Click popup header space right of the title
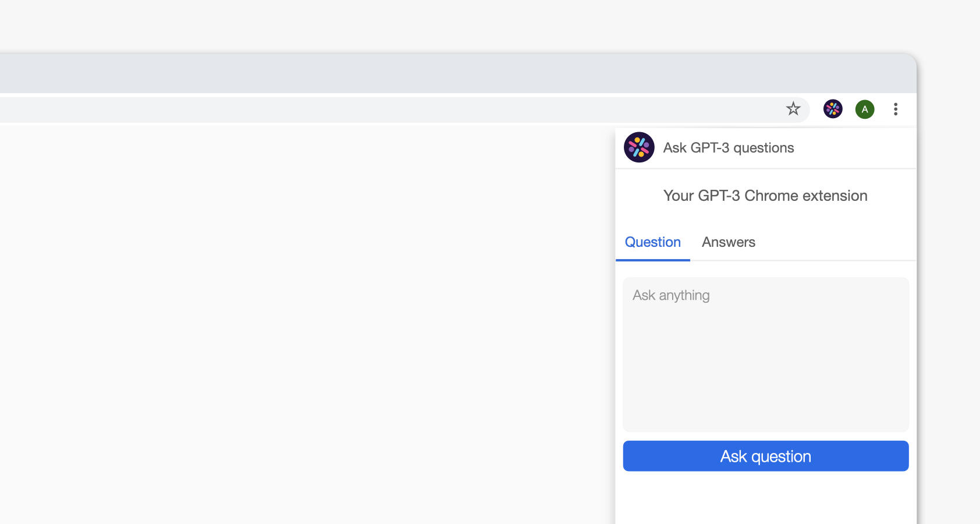The width and height of the screenshot is (980, 524). [855, 148]
